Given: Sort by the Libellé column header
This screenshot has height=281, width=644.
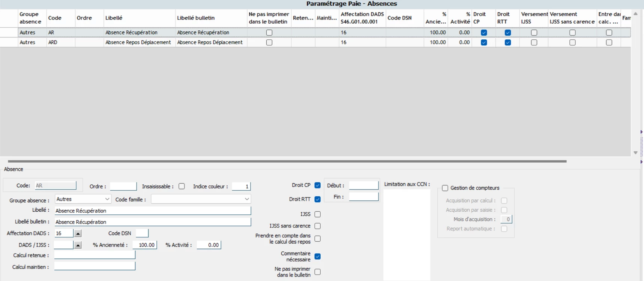Looking at the screenshot, I should (x=140, y=18).
